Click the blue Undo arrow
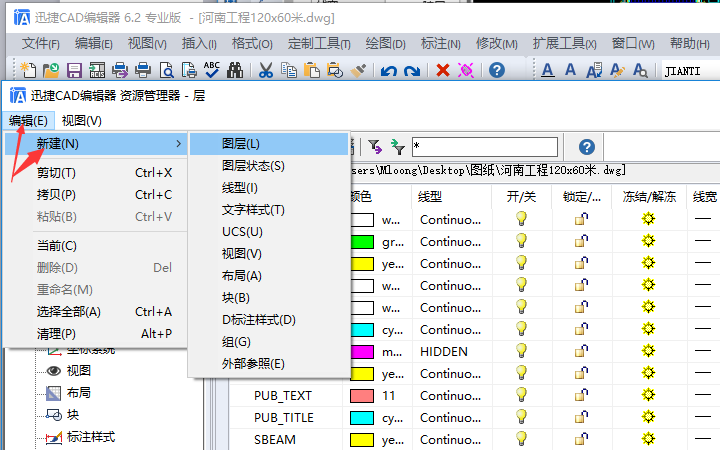 coord(388,71)
